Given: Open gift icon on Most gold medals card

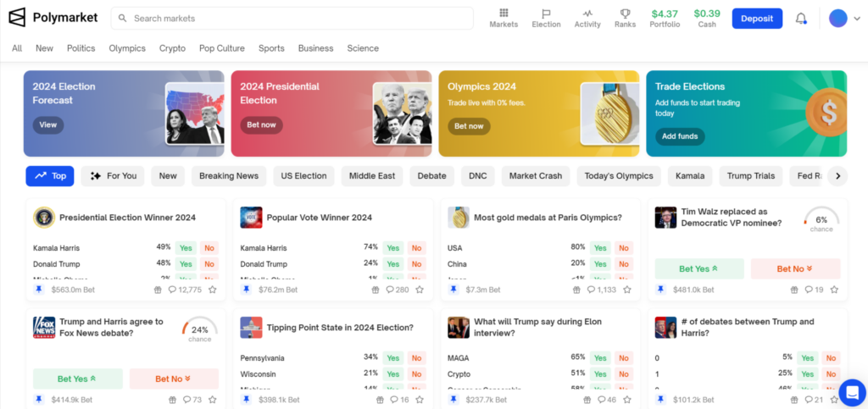Looking at the screenshot, I should pos(576,290).
